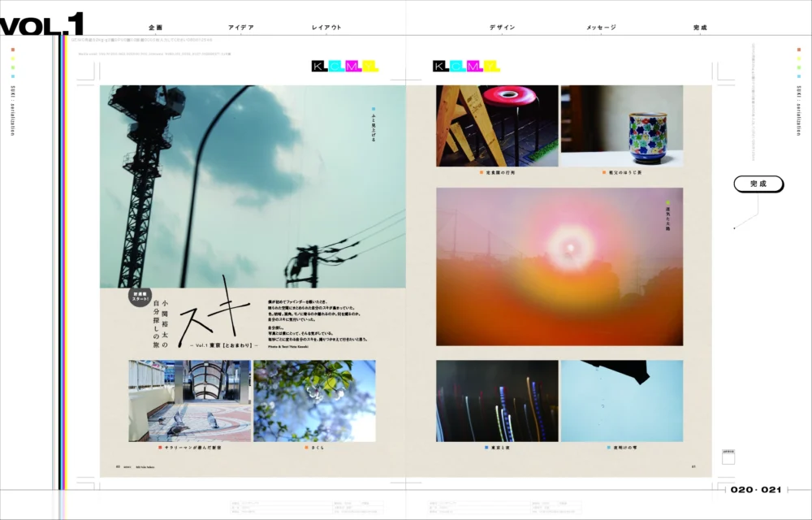Select the レイアウト item in the top navigation

point(324,26)
